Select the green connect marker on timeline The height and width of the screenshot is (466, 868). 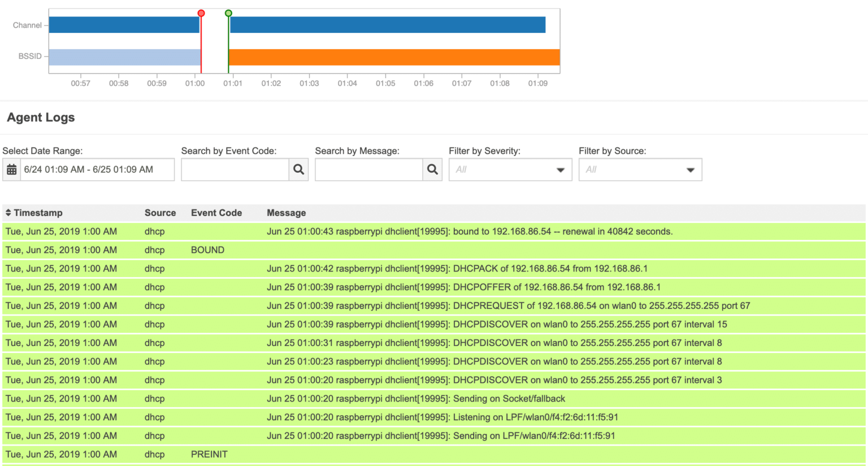point(228,13)
